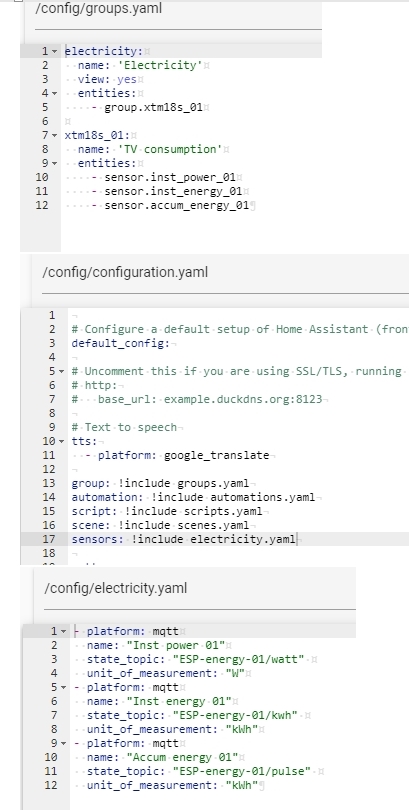Click the group.xtm18s_01 entity line
Screen dimensions: 409x810
(153, 107)
